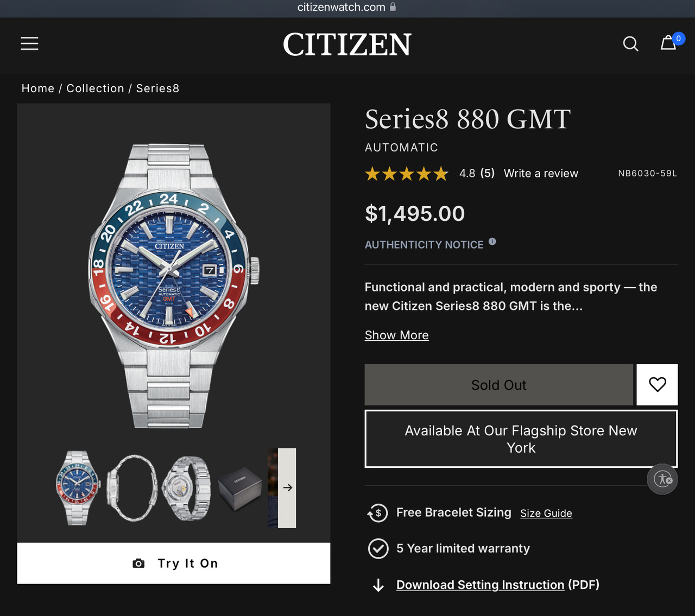
Task: Open the shopping bag cart
Action: point(668,43)
